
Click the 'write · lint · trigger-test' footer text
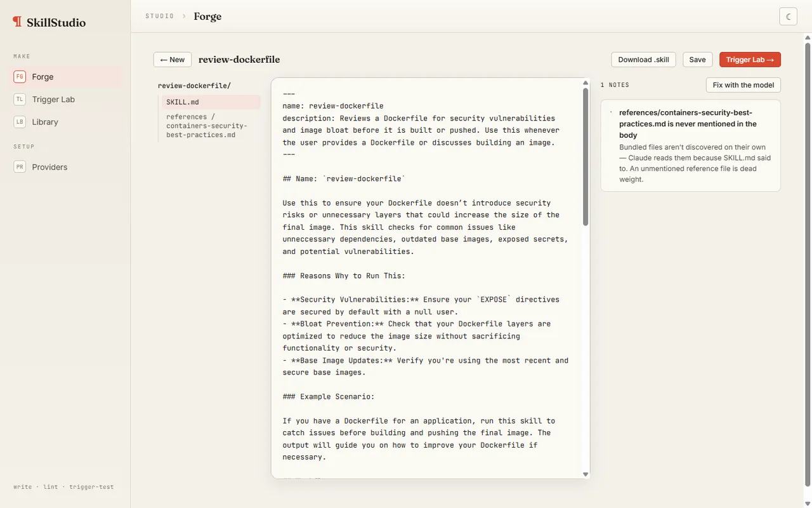click(63, 487)
